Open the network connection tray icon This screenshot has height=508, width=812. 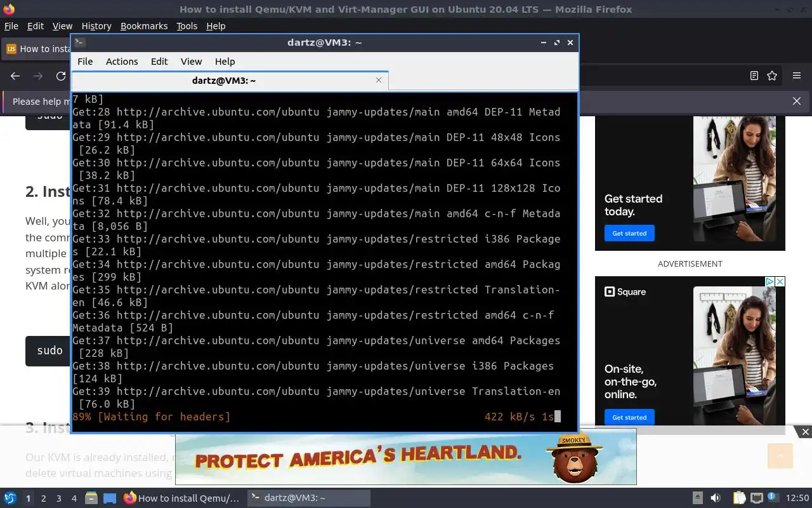click(x=756, y=498)
